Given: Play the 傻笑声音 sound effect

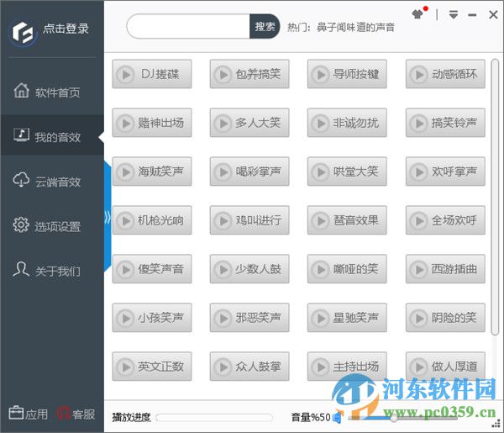Looking at the screenshot, I should tap(152, 269).
